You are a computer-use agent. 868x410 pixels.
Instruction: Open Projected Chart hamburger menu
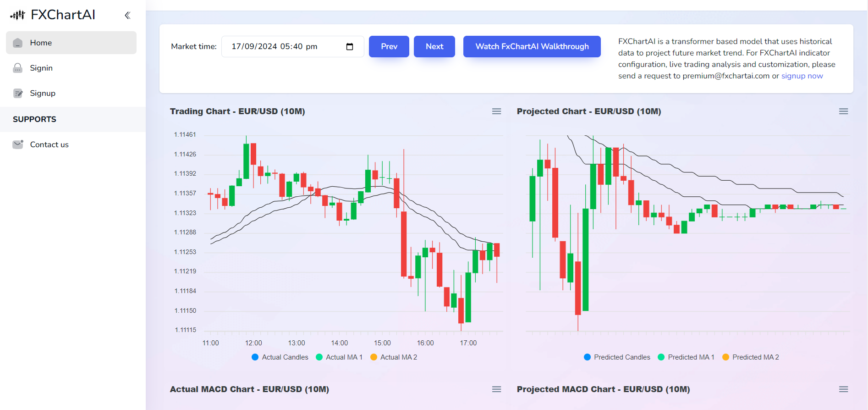click(x=843, y=111)
